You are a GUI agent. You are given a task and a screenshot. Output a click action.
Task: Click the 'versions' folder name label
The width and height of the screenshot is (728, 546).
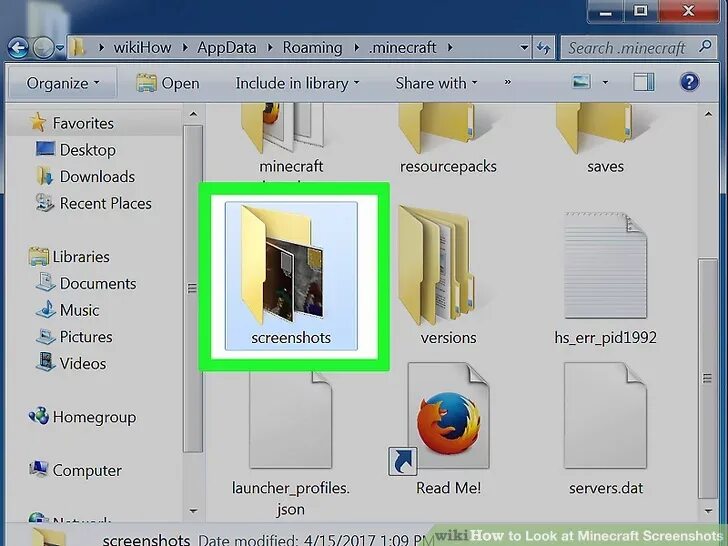tap(448, 338)
